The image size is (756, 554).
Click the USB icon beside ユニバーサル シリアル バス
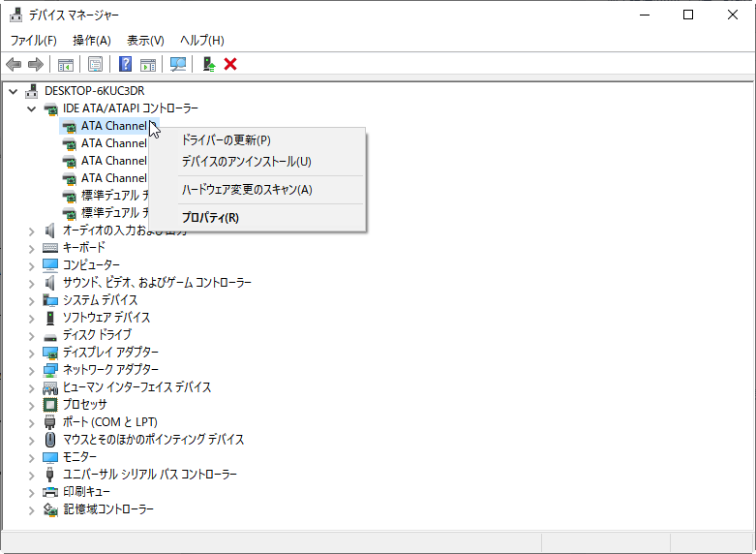tap(50, 475)
